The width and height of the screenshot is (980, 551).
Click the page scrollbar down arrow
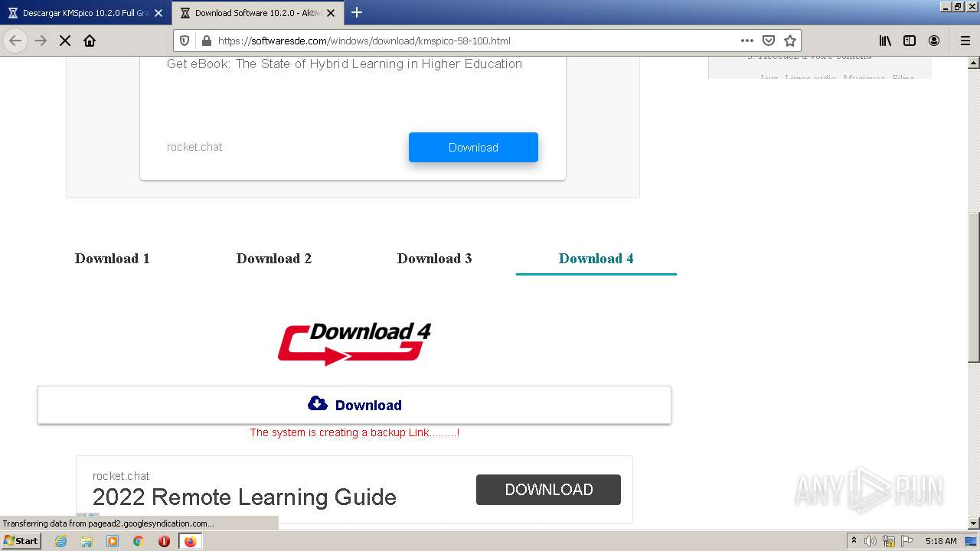click(974, 523)
